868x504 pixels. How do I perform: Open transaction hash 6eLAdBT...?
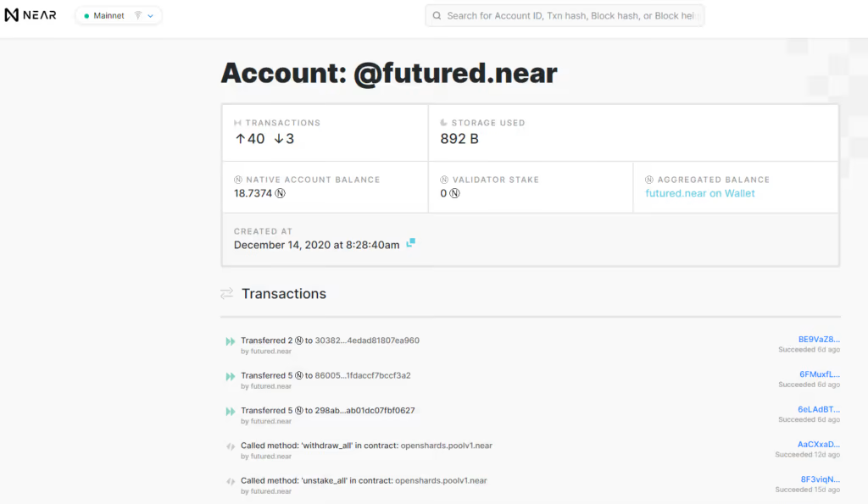pyautogui.click(x=819, y=409)
